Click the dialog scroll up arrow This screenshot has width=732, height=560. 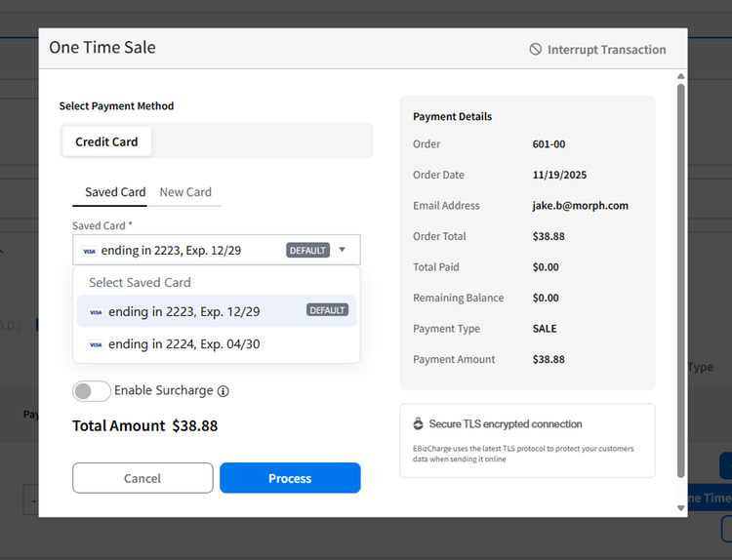pos(680,76)
